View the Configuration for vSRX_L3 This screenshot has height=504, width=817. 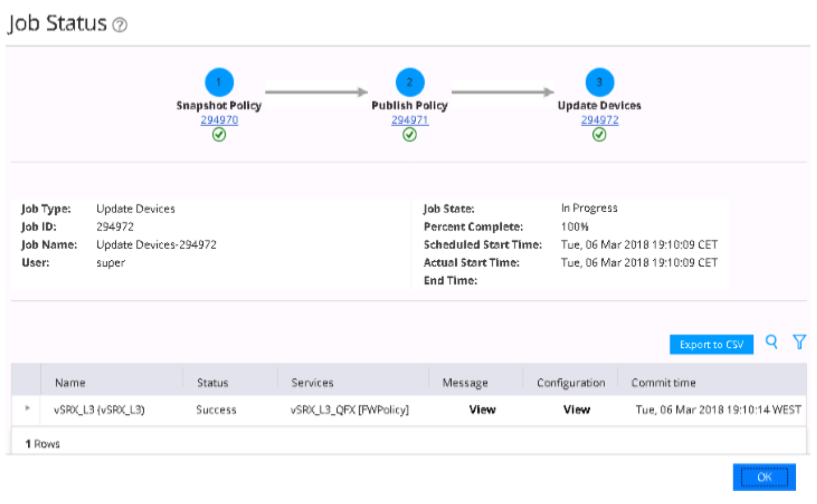[576, 410]
